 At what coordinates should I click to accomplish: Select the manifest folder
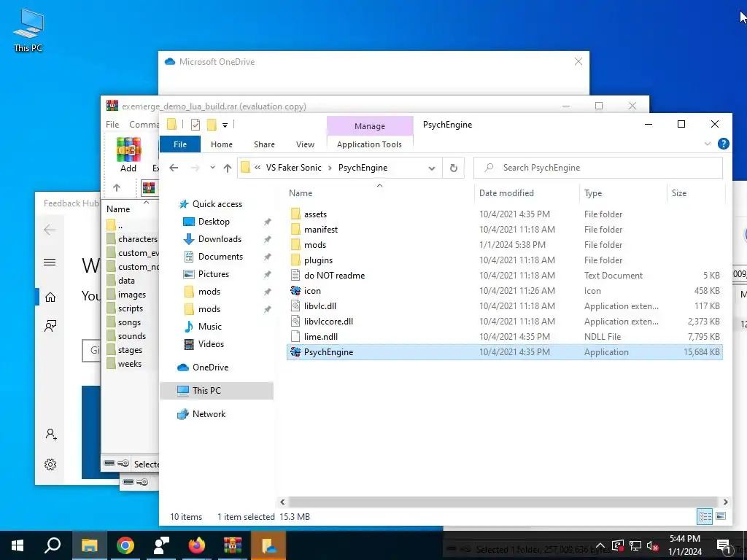point(321,230)
